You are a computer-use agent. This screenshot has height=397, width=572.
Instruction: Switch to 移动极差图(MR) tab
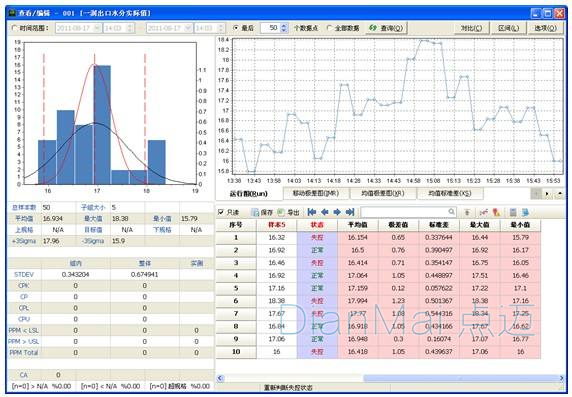point(316,193)
